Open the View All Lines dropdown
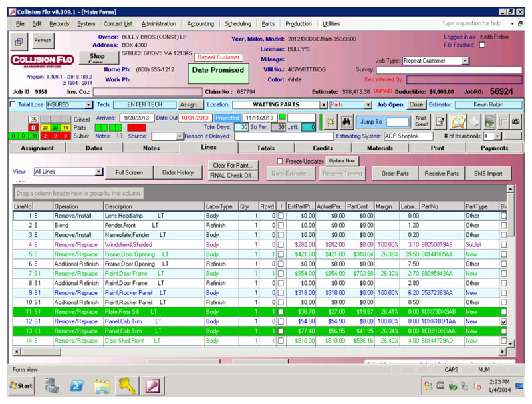Image resolution: width=532 pixels, height=404 pixels. 98,172
